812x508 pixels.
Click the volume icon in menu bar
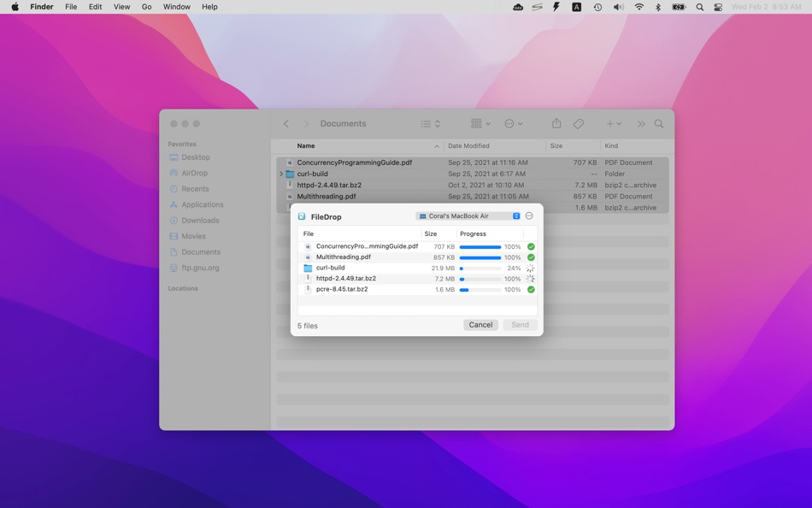(618, 7)
